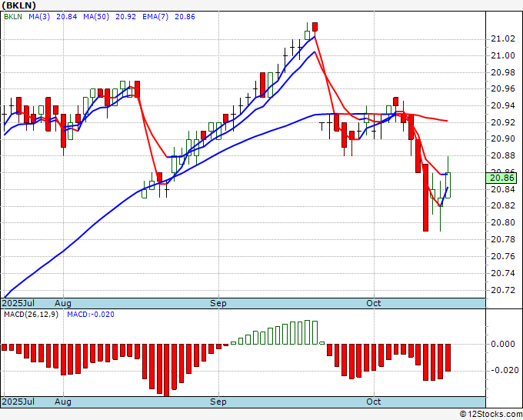
Task: Select the MA(50) legend label
Action: (96, 17)
